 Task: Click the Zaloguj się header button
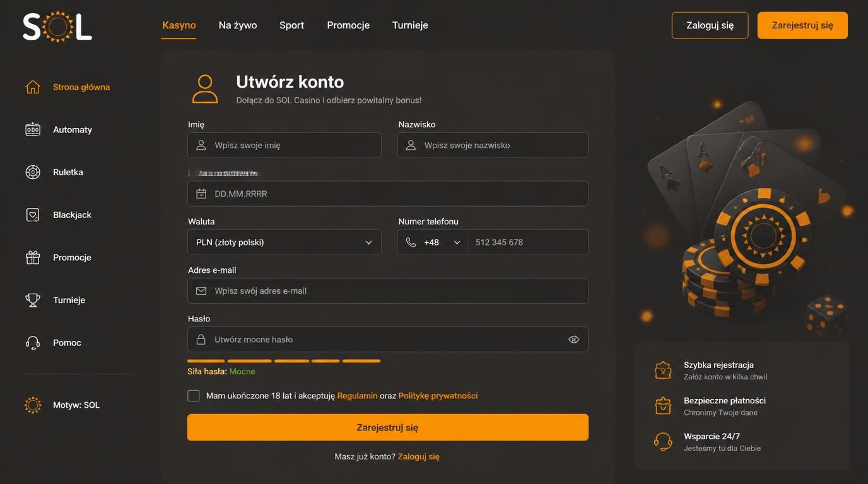[710, 25]
